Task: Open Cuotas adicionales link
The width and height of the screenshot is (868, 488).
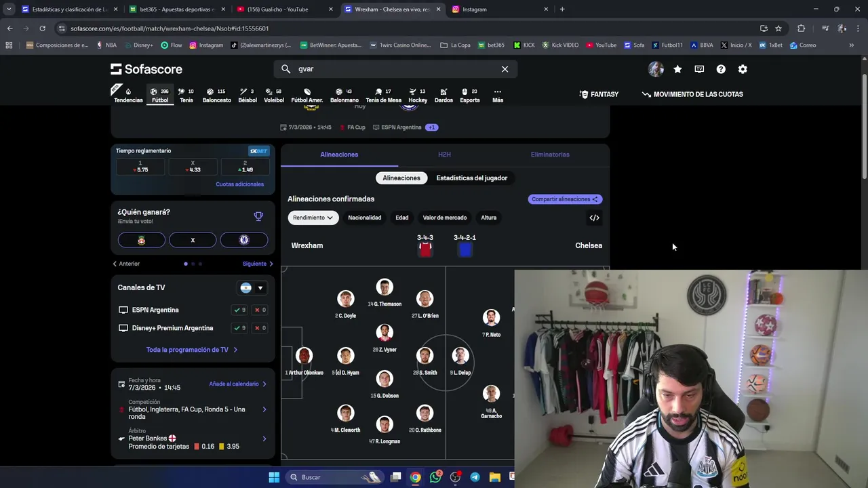Action: pyautogui.click(x=239, y=184)
